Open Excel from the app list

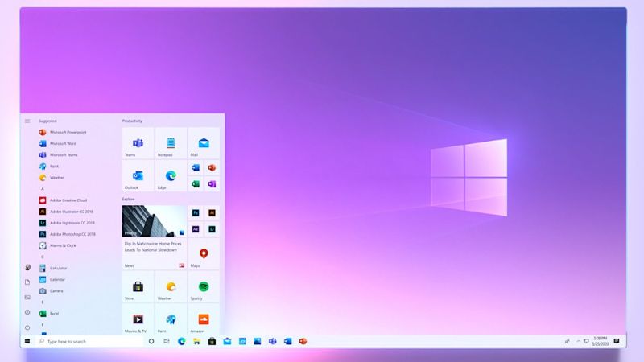(x=48, y=314)
